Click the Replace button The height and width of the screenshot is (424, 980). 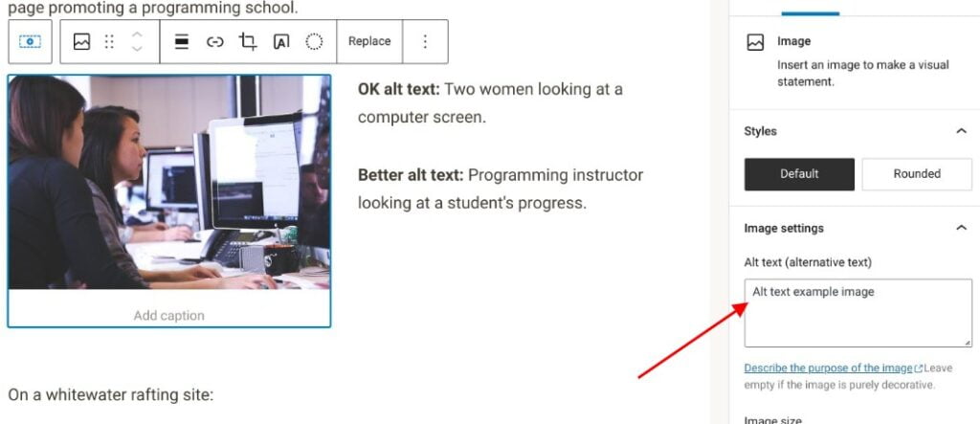[x=369, y=41]
